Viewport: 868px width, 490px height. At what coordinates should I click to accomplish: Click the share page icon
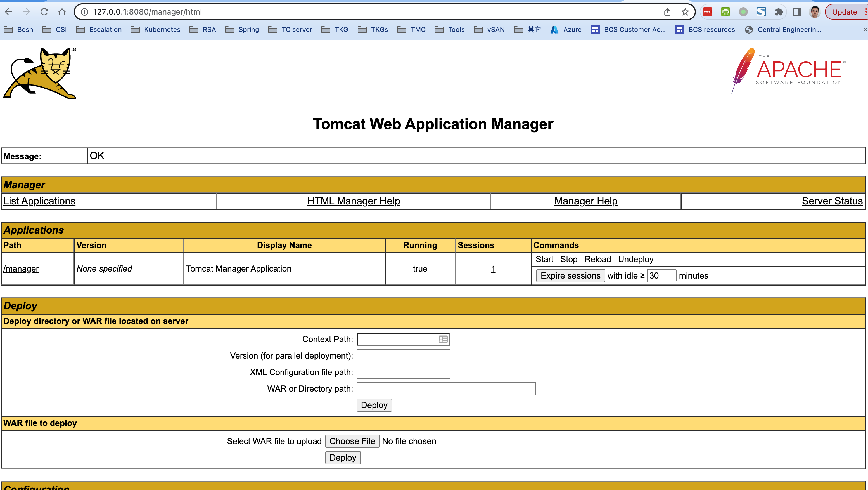click(667, 12)
